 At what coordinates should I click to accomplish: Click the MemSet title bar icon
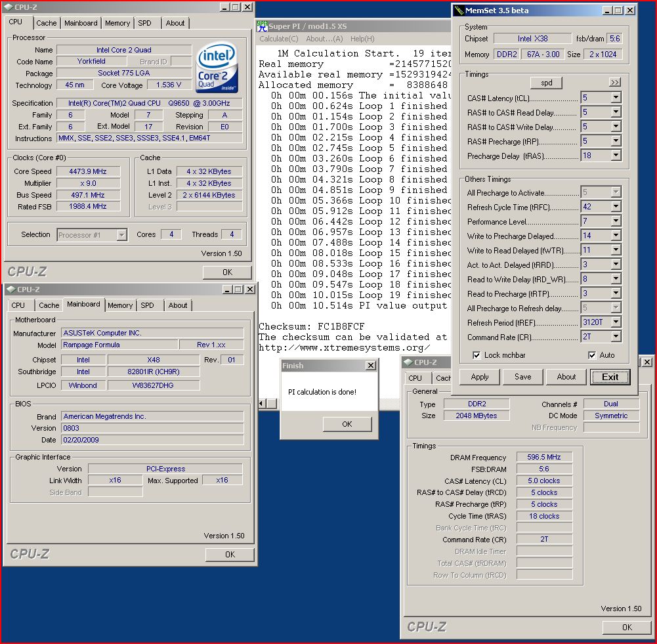pyautogui.click(x=459, y=11)
